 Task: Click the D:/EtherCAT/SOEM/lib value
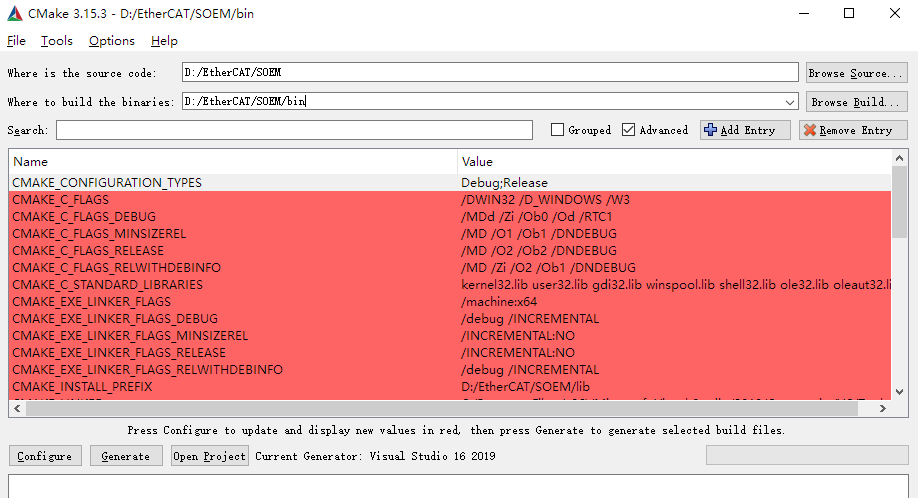click(526, 386)
